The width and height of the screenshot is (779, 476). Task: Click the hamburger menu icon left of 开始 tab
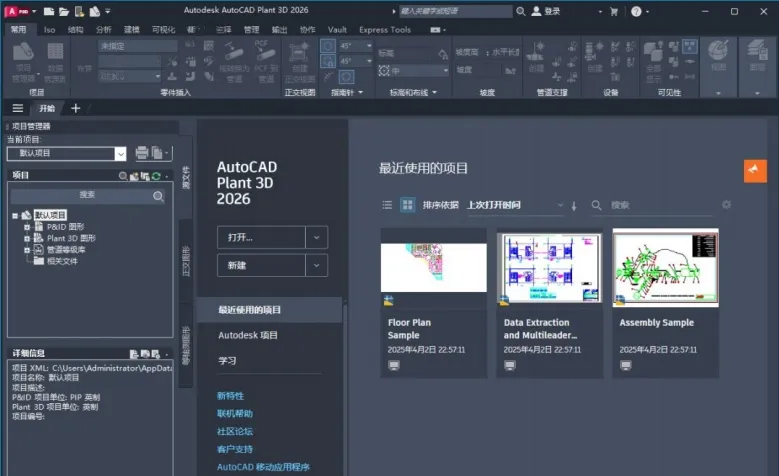(18, 108)
